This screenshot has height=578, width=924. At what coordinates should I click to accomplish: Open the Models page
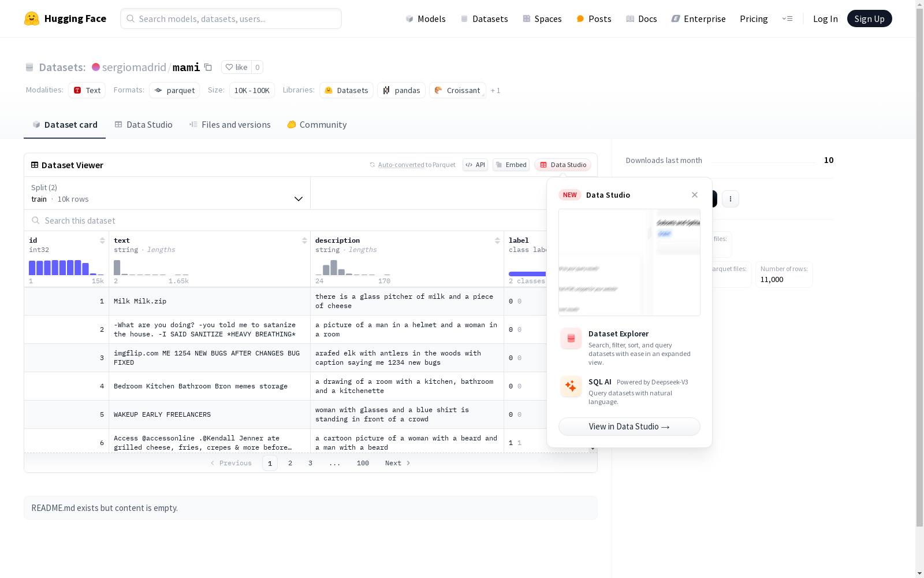[x=426, y=18]
